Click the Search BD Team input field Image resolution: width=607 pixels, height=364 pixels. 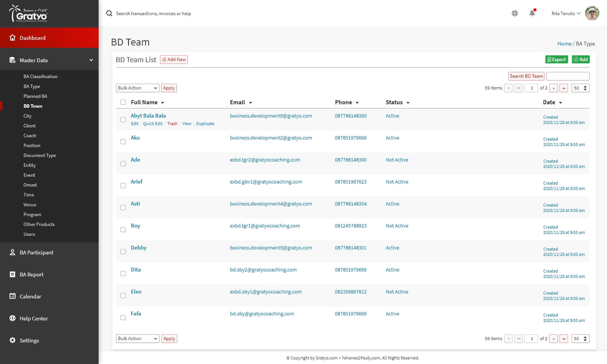[568, 76]
